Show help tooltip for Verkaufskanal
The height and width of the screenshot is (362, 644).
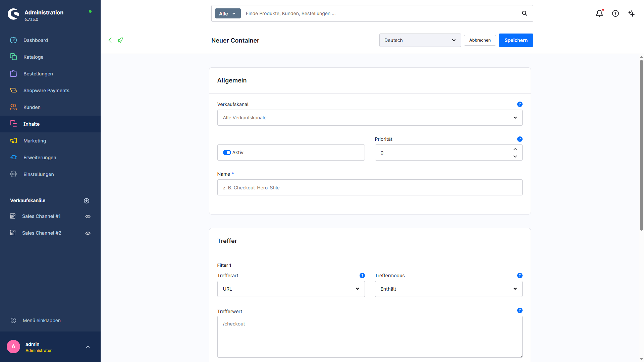coord(520,104)
